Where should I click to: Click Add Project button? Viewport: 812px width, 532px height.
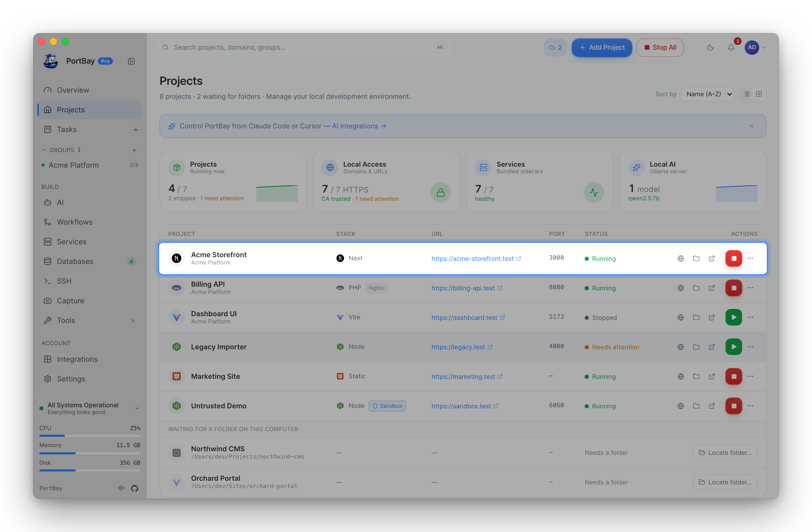[602, 47]
